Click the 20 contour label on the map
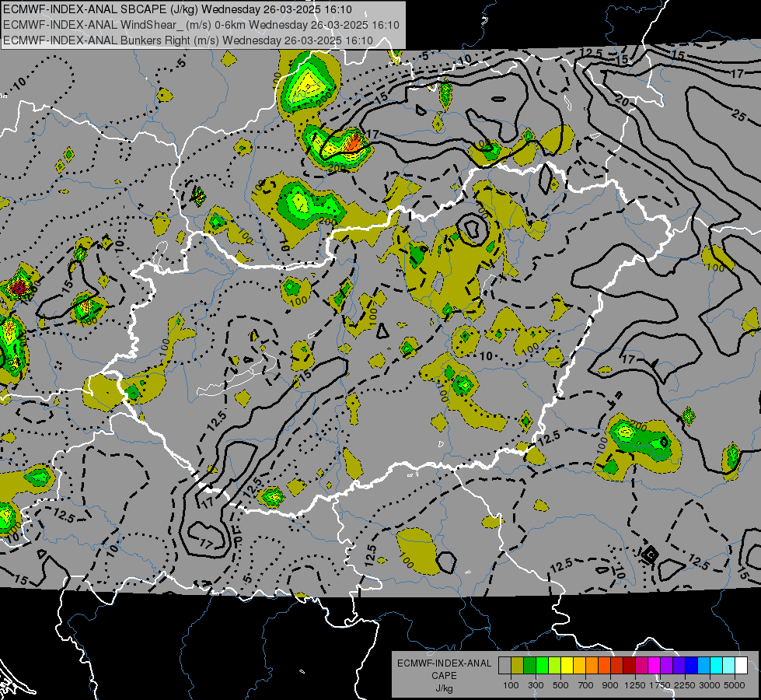 click(x=622, y=102)
